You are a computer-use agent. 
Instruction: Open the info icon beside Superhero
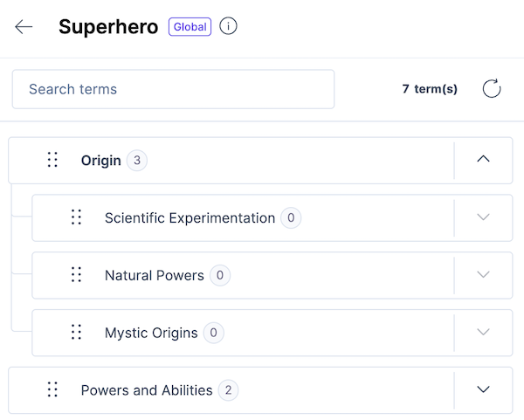pyautogui.click(x=228, y=26)
